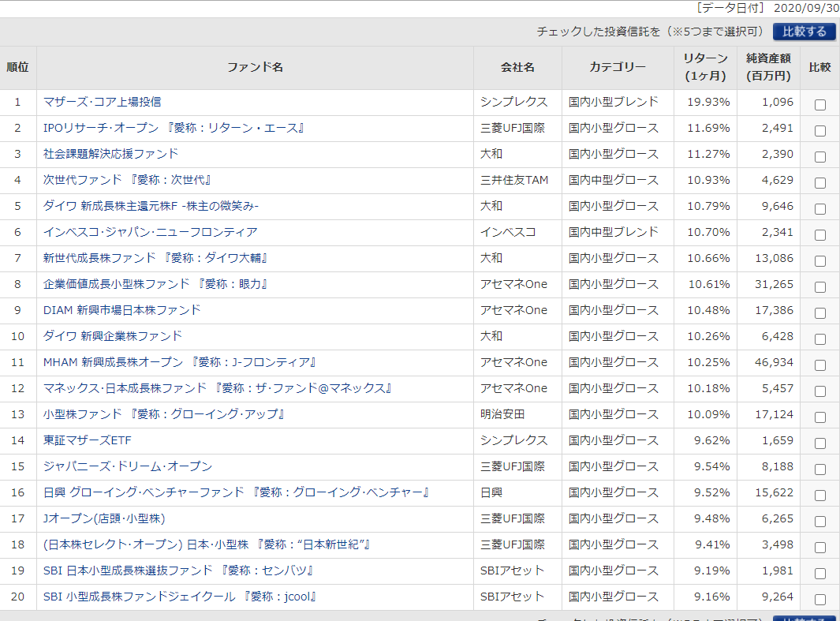Check compare box for Jオープン(店頭·小型株)
Image resolution: width=840 pixels, height=621 pixels.
point(819,522)
